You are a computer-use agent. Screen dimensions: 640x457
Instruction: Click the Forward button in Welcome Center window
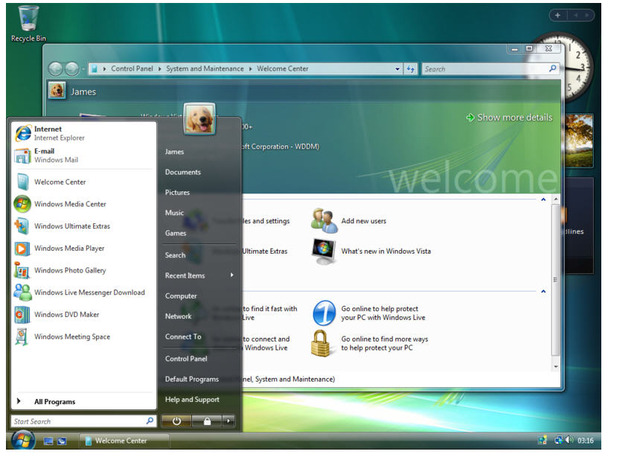pos(72,69)
